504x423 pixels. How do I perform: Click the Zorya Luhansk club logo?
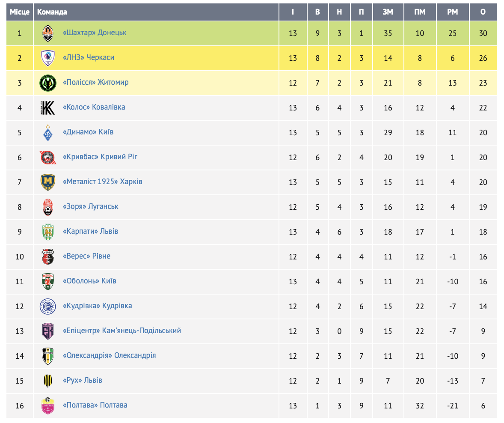pyautogui.click(x=47, y=207)
